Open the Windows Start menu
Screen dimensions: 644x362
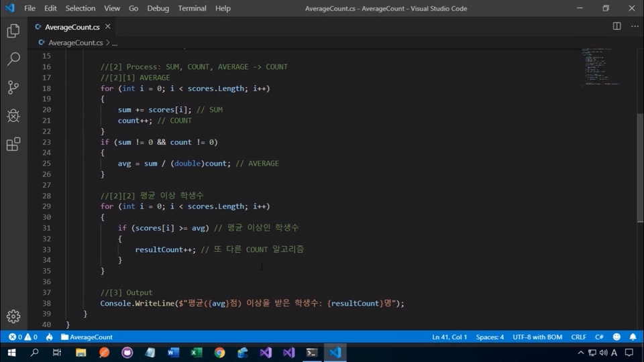(11, 353)
